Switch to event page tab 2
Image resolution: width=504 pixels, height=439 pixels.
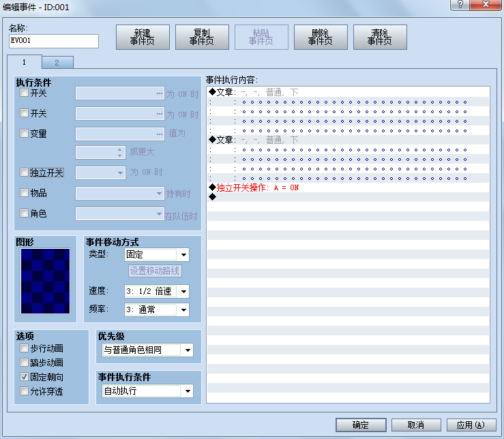(x=57, y=62)
